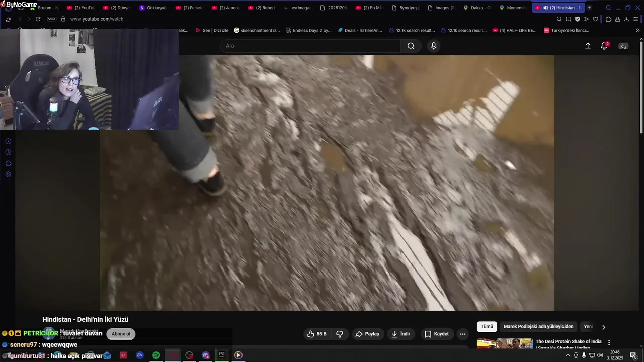Open The Desi Protein Shake thumbnail
Image resolution: width=644 pixels, height=362 pixels.
505,344
